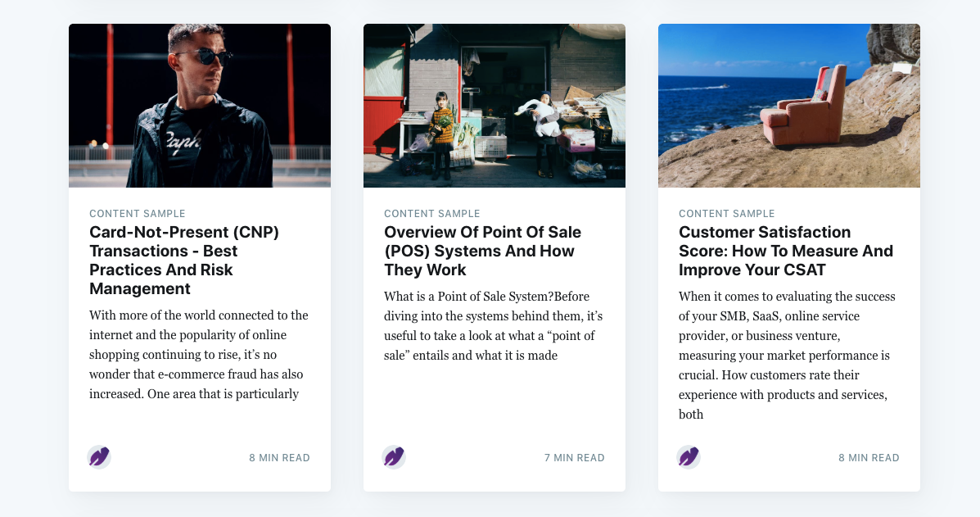980x517 pixels.
Task: Click '8 MIN READ' on CNP card
Action: tap(279, 458)
